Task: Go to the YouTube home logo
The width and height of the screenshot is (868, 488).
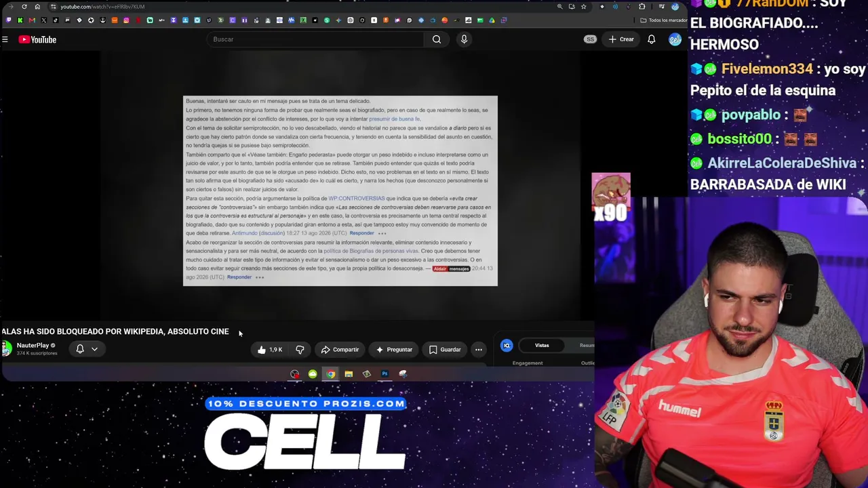Action: (x=37, y=39)
